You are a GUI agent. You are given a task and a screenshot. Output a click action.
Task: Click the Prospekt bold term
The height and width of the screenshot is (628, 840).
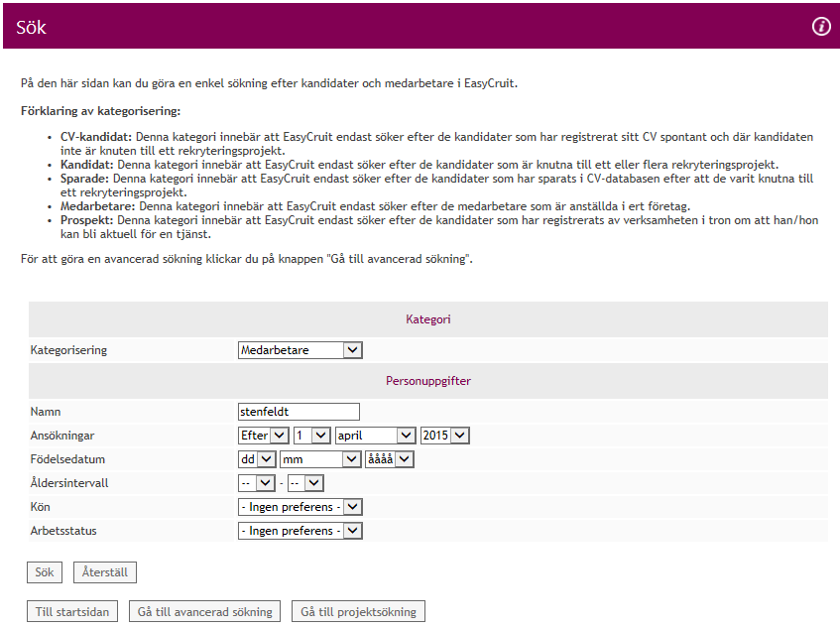(87, 220)
